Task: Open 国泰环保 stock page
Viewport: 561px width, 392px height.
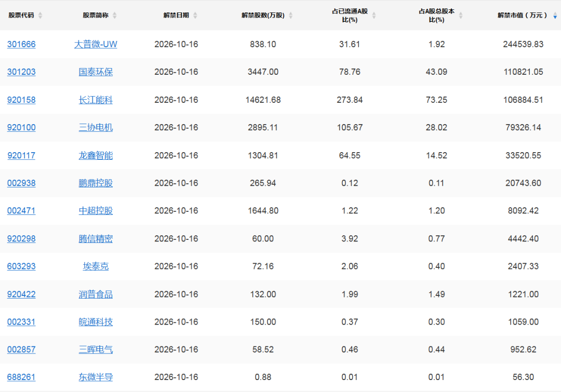Action: [96, 72]
